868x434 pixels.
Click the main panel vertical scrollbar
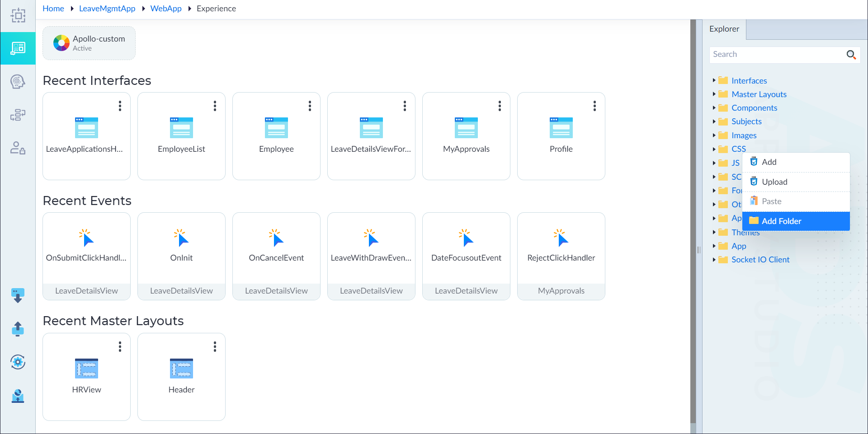693,221
